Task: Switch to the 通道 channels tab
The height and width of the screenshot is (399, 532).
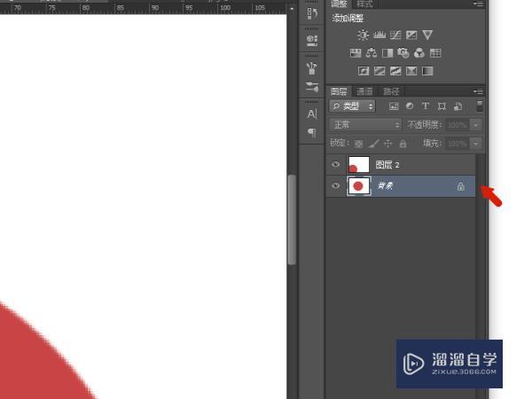Action: pyautogui.click(x=364, y=91)
